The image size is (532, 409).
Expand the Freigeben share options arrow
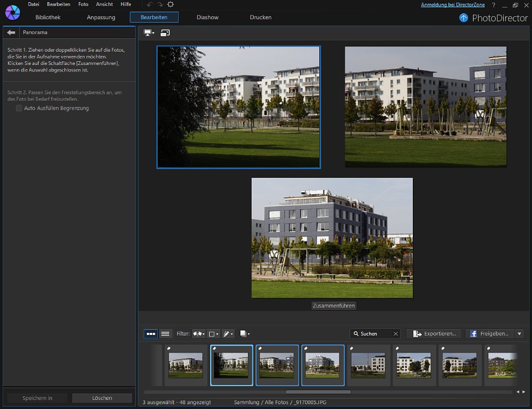519,333
